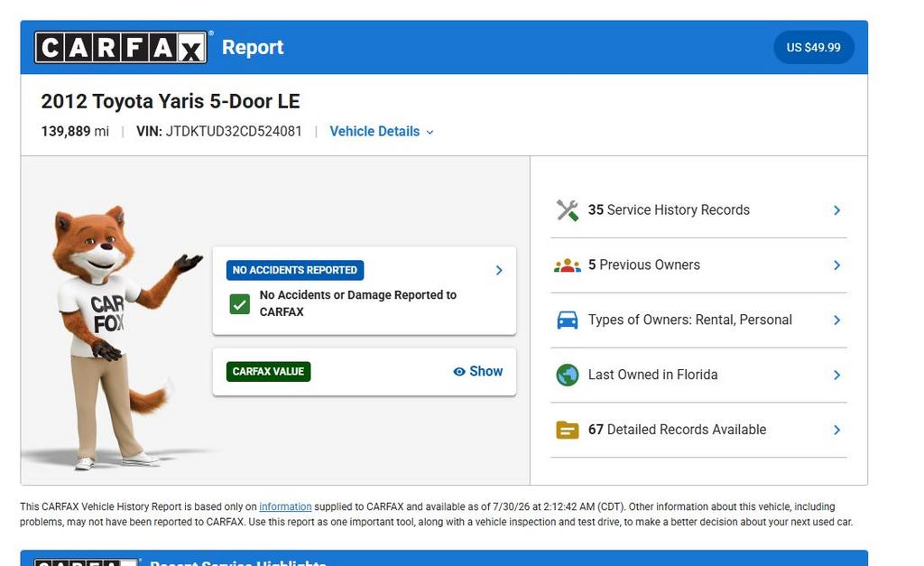Screen dimensions: 924x566
Task: Click the US $49.99 price button
Action: tap(814, 47)
